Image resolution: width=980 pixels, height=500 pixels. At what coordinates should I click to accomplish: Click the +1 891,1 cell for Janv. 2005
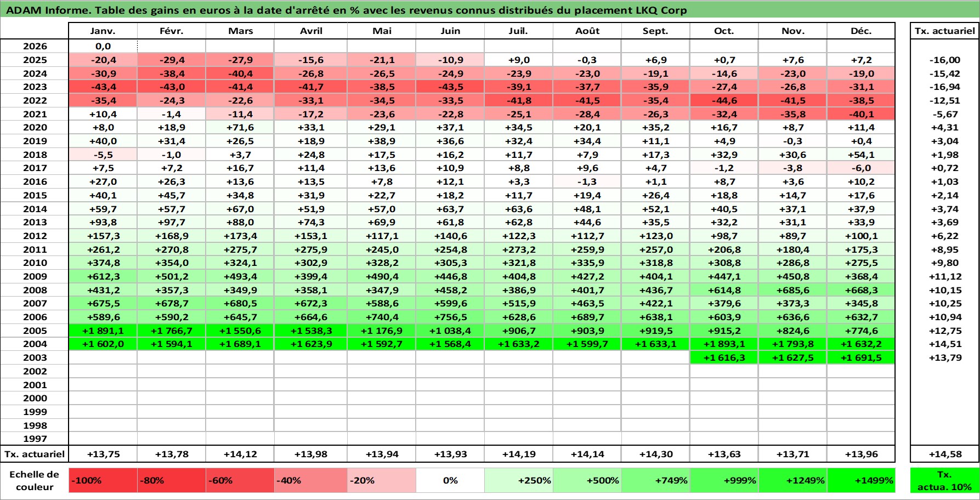[103, 331]
